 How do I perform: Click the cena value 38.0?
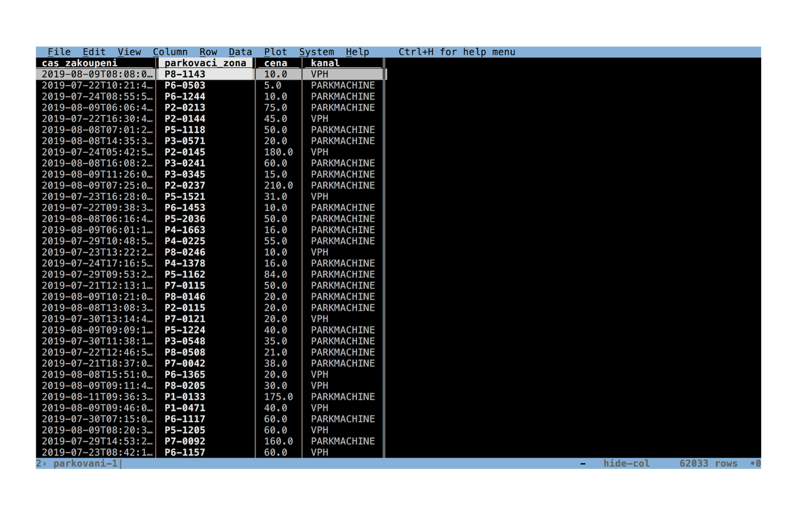tap(276, 363)
